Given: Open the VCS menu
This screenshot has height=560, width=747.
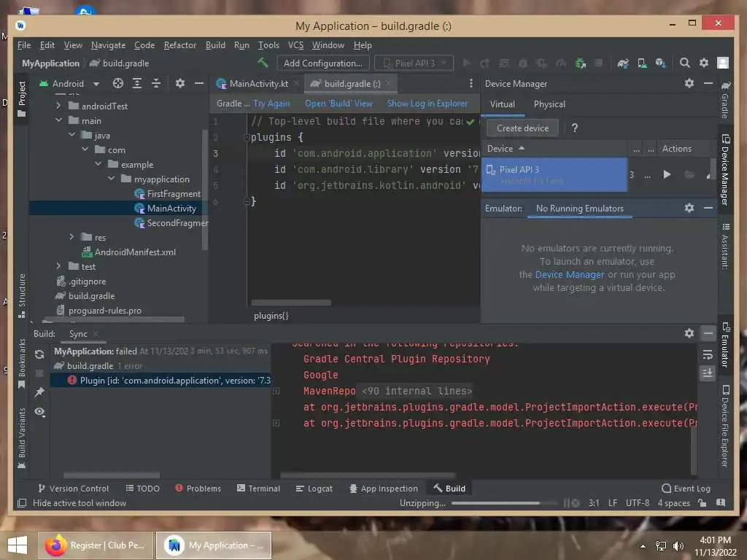Looking at the screenshot, I should click(295, 45).
